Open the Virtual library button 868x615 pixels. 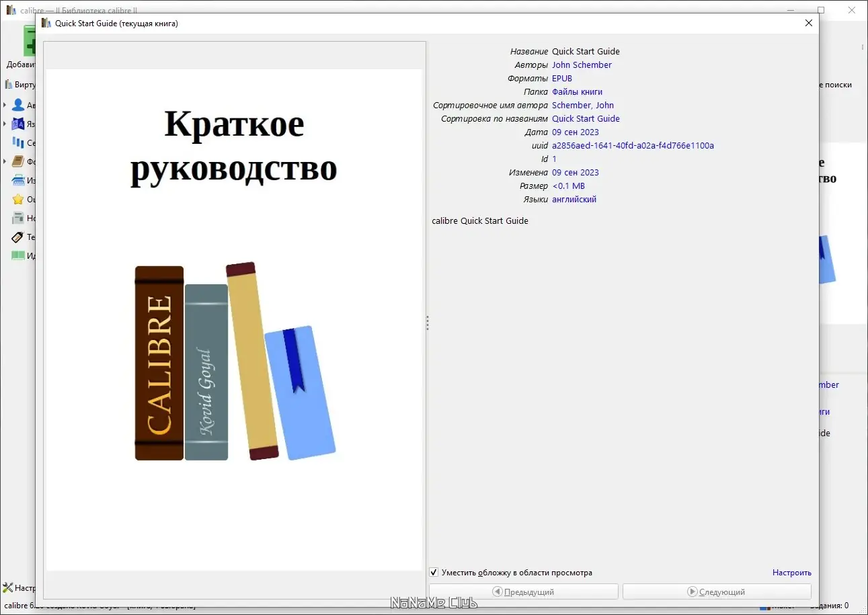click(x=19, y=85)
